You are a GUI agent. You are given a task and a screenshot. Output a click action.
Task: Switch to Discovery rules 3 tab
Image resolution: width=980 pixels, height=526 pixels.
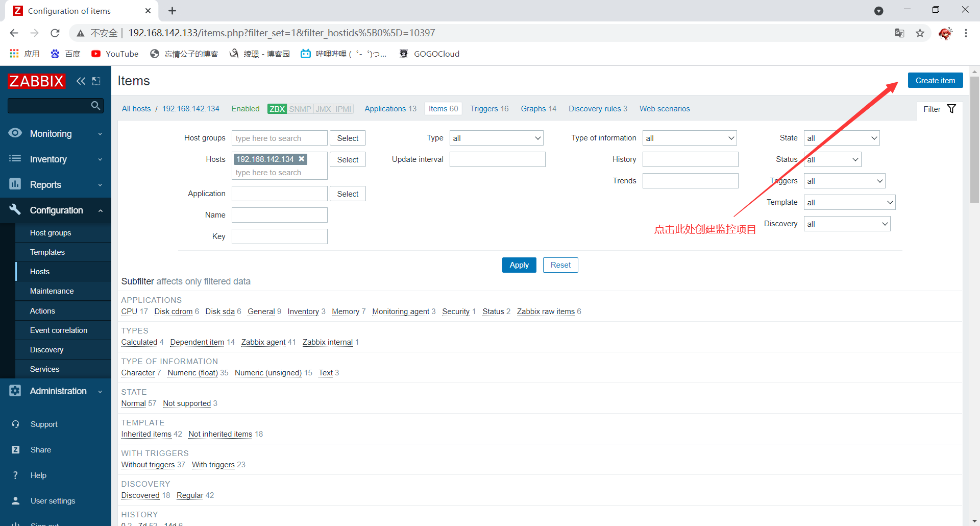(x=598, y=109)
